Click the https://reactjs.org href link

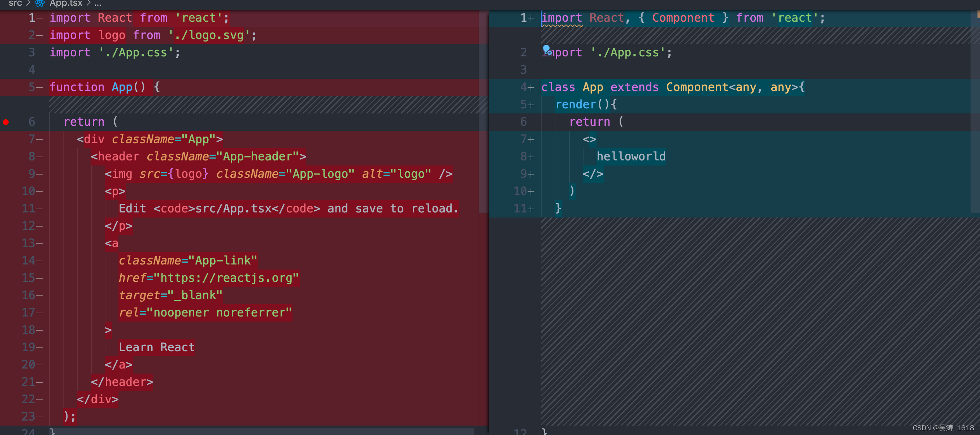point(226,278)
